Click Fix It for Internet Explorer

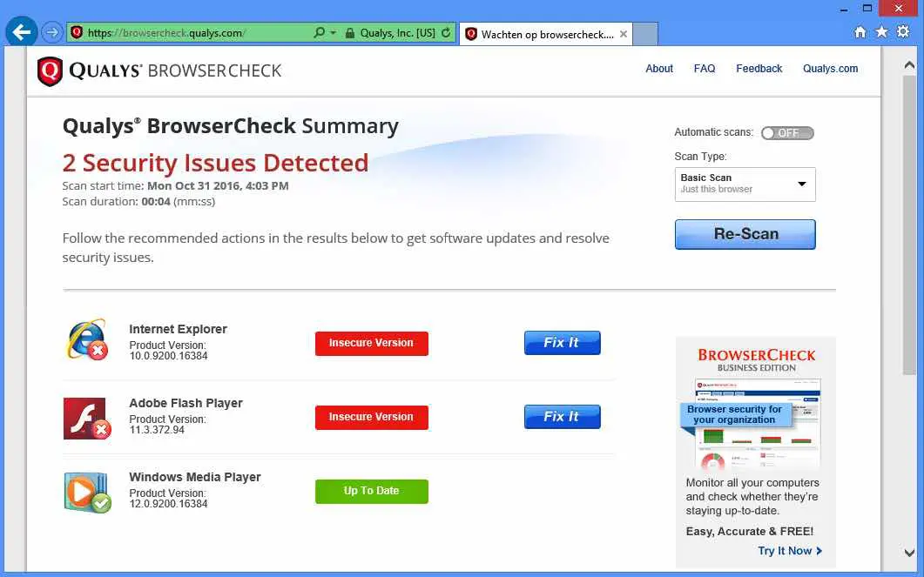563,343
